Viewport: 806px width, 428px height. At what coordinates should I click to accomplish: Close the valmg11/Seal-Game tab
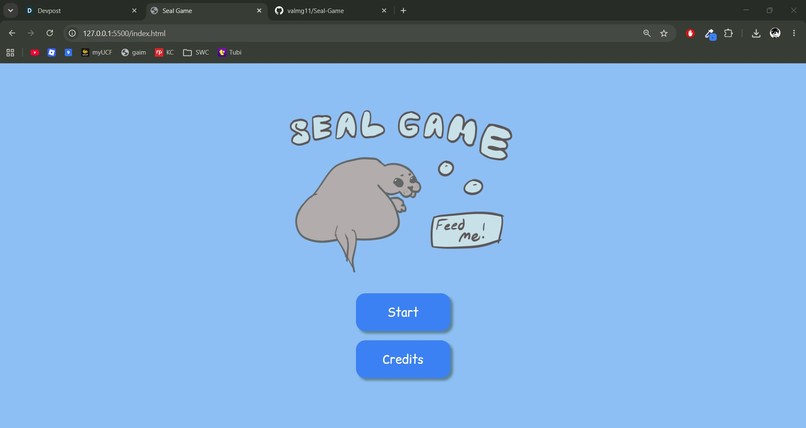384,11
